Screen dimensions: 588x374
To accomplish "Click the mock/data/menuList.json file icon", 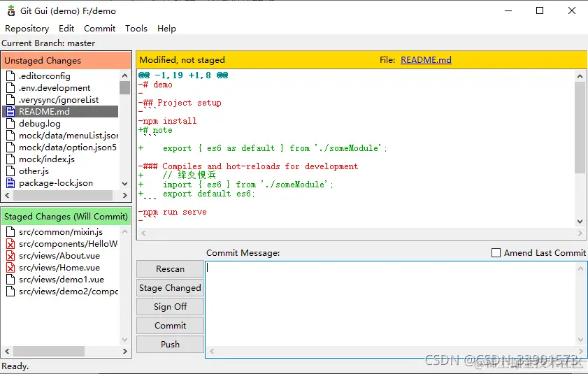I will click(10, 136).
